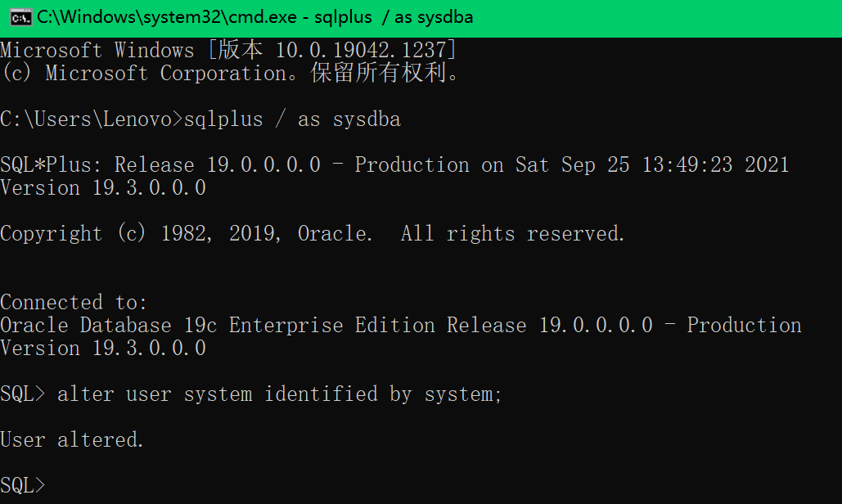
Task: Click the empty SQL> prompt on the last line
Action: 22,486
